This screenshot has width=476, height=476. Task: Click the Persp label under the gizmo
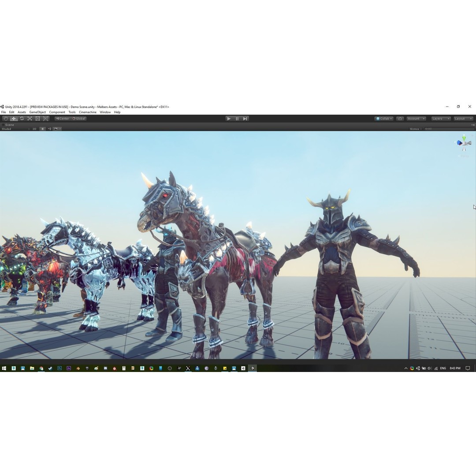[x=465, y=156]
